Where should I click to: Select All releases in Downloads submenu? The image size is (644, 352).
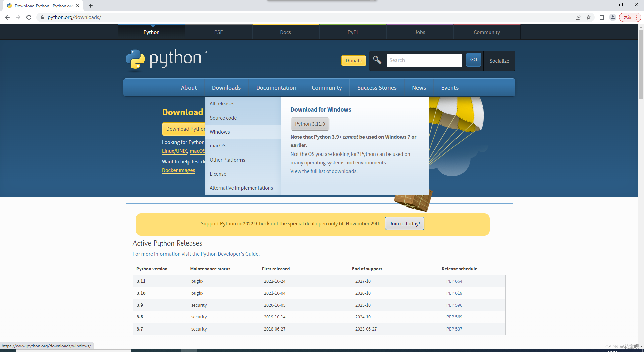click(x=243, y=104)
